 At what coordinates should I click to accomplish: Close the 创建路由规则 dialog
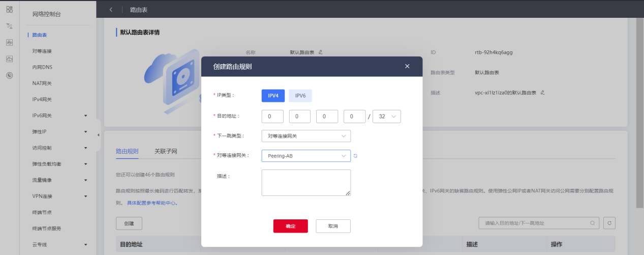pyautogui.click(x=407, y=66)
